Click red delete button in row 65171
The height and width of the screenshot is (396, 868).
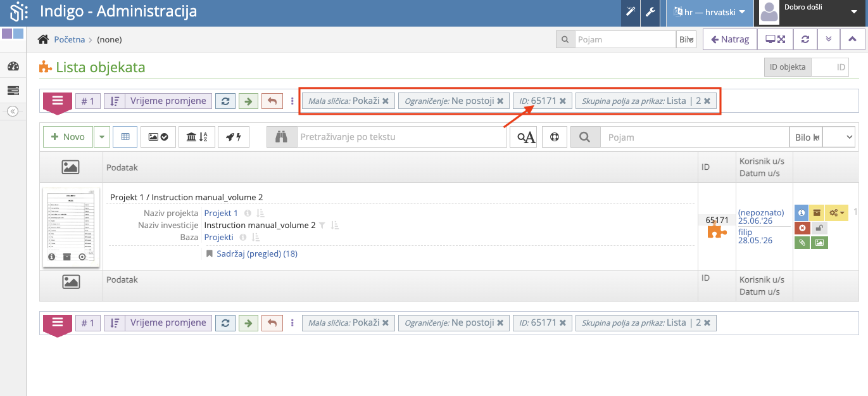click(802, 228)
